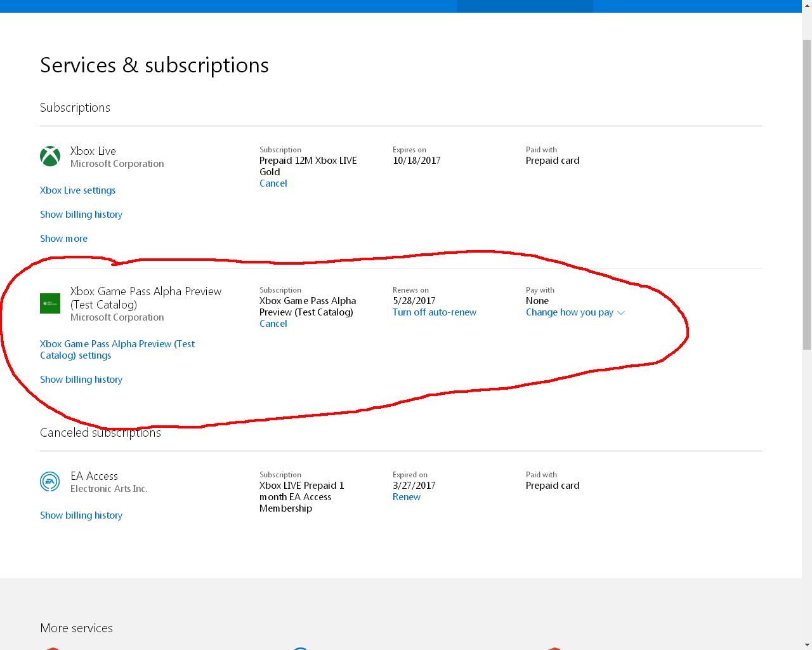
Task: Expand Show more under Xbox Live
Action: (x=63, y=239)
